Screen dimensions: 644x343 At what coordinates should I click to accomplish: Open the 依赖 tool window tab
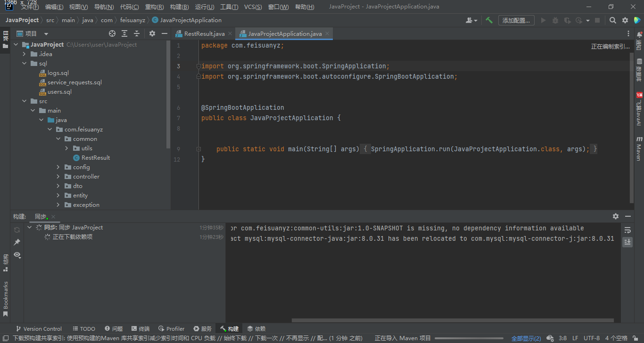pos(256,329)
